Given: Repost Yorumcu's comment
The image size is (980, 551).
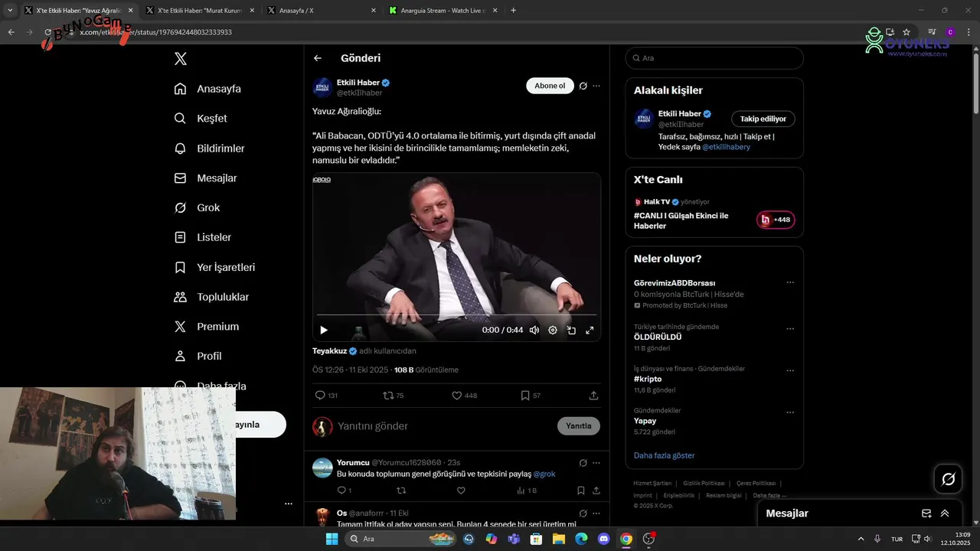Looking at the screenshot, I should (401, 491).
